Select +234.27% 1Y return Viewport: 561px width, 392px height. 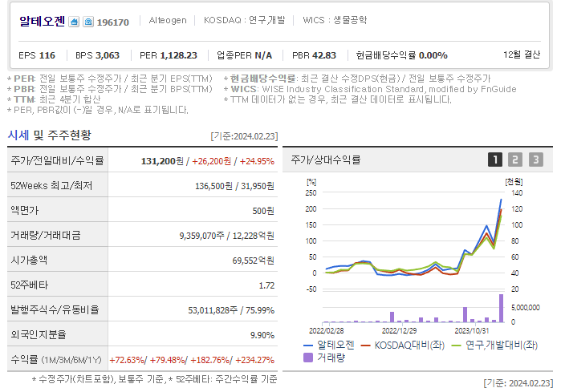(254, 360)
